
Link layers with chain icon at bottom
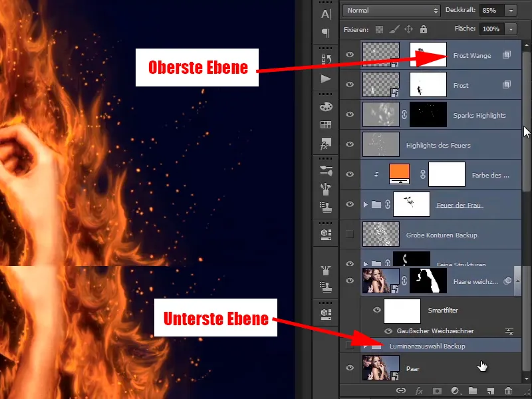[x=401, y=390]
